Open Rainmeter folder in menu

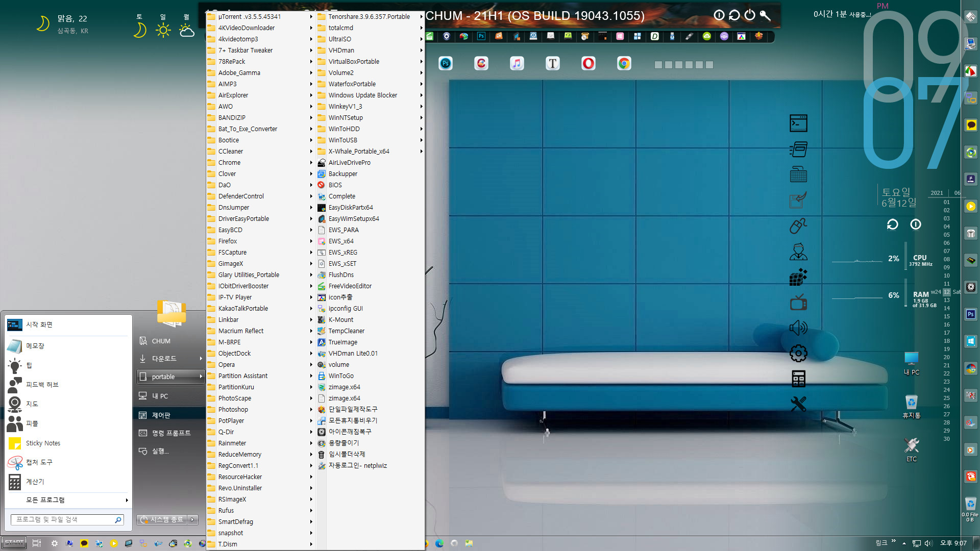point(260,443)
